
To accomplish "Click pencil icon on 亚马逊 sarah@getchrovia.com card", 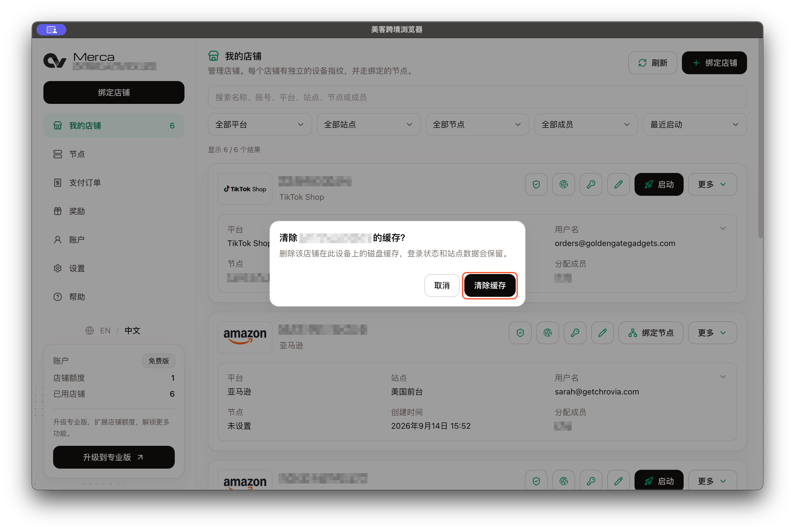I will pos(602,332).
